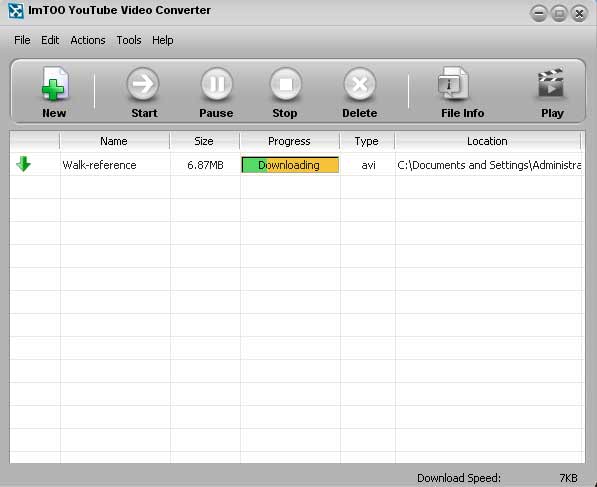Open the Actions menu
597x487 pixels.
(x=88, y=40)
